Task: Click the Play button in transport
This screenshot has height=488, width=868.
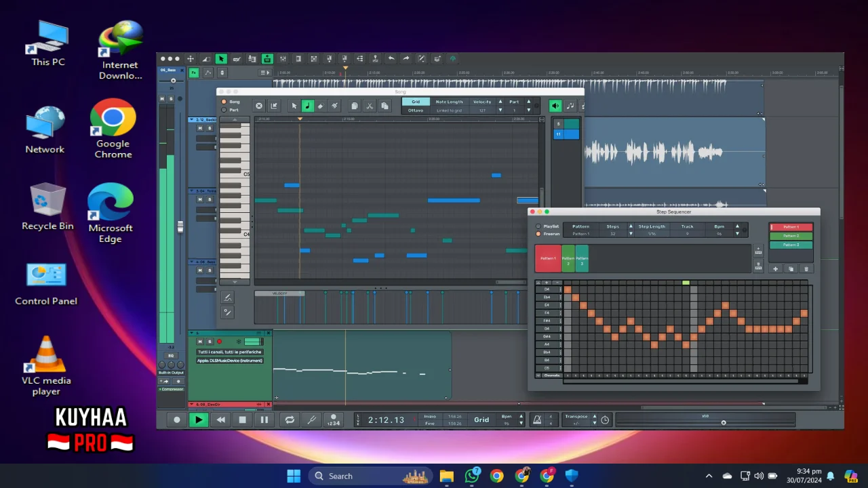Action: [x=198, y=420]
